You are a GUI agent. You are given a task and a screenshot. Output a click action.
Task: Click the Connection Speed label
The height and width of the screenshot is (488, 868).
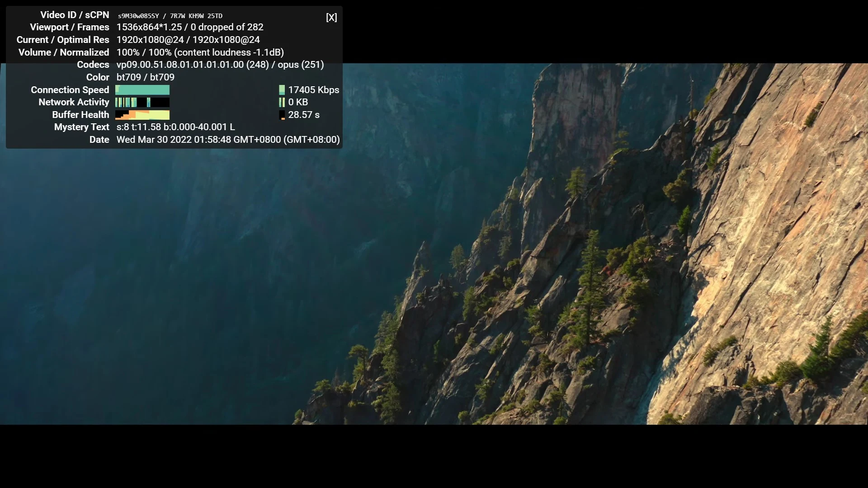70,90
